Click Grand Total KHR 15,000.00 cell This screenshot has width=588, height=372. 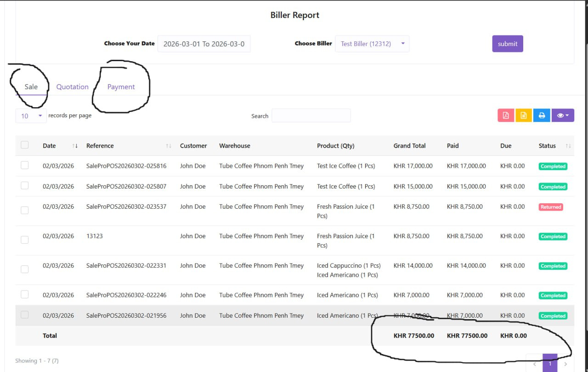[x=413, y=186]
